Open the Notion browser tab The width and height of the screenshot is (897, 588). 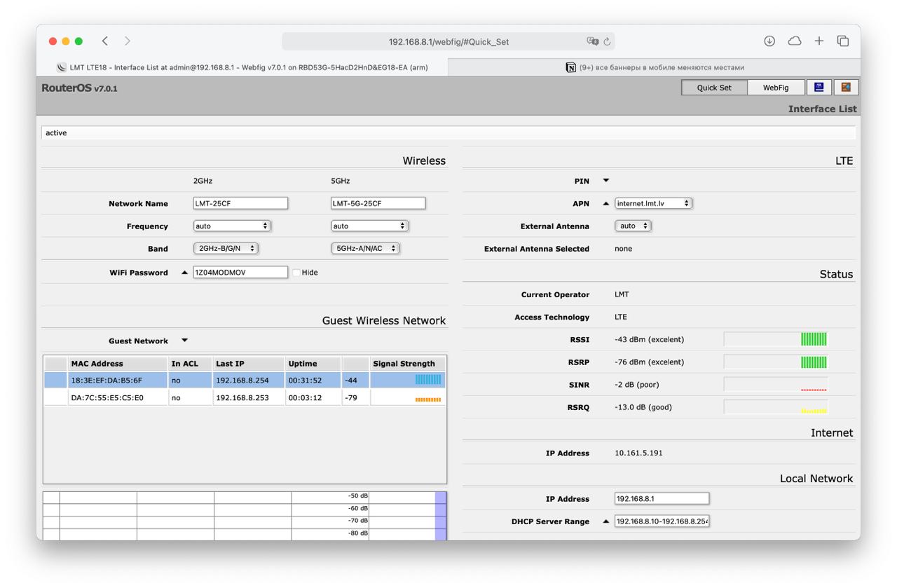[x=655, y=67]
